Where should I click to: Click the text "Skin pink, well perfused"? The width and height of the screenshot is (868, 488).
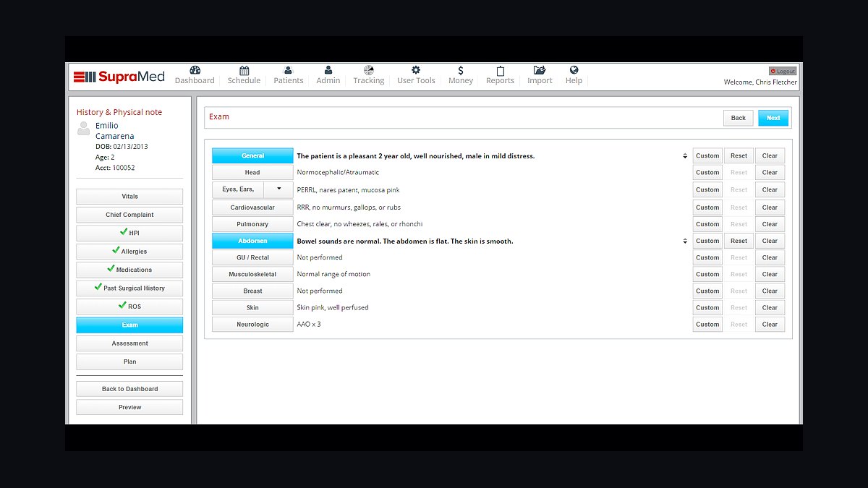click(x=333, y=308)
